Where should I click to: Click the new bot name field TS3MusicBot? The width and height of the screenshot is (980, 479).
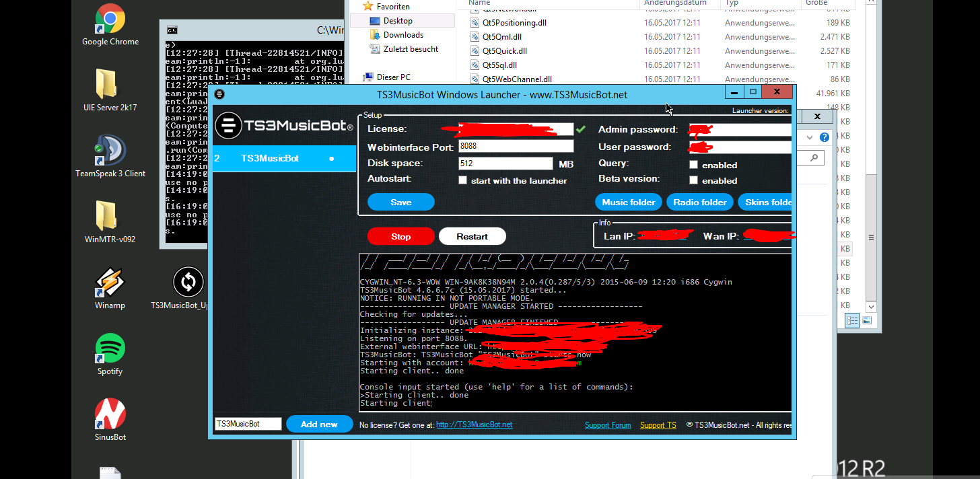[248, 424]
